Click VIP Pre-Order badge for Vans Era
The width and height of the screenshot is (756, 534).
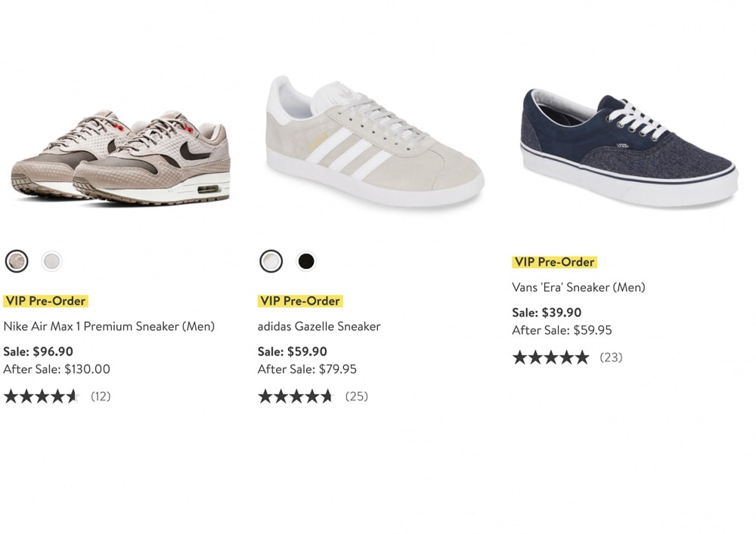[554, 262]
